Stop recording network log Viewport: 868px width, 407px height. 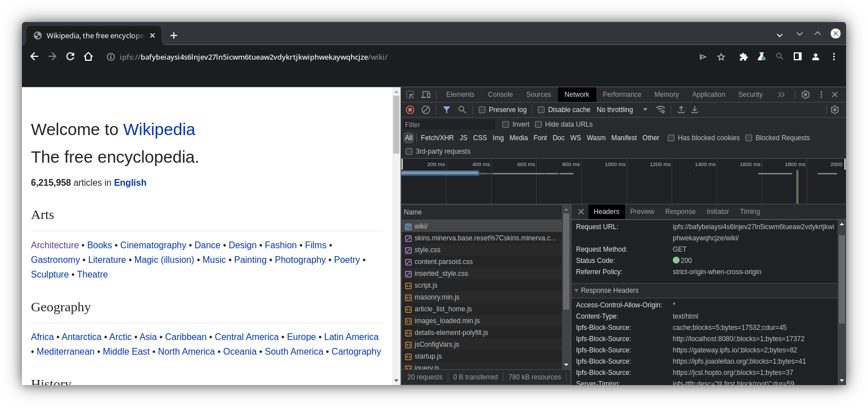pos(410,110)
